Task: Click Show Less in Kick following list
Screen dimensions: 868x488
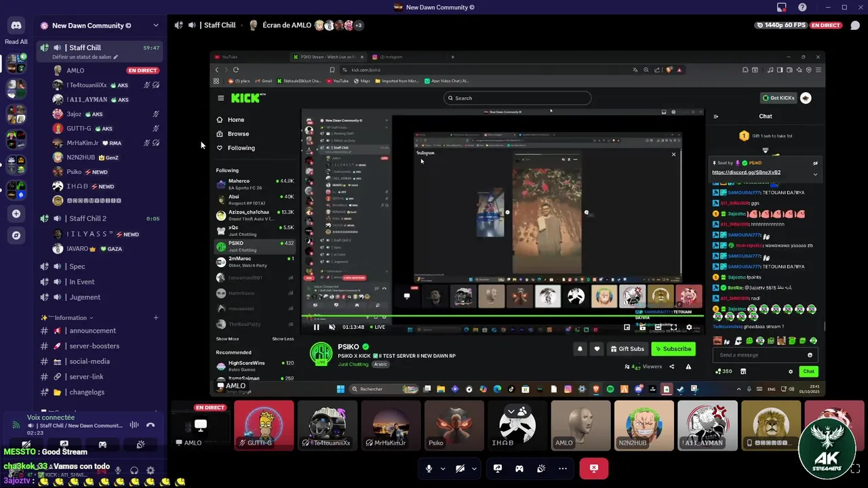Action: pyautogui.click(x=283, y=339)
